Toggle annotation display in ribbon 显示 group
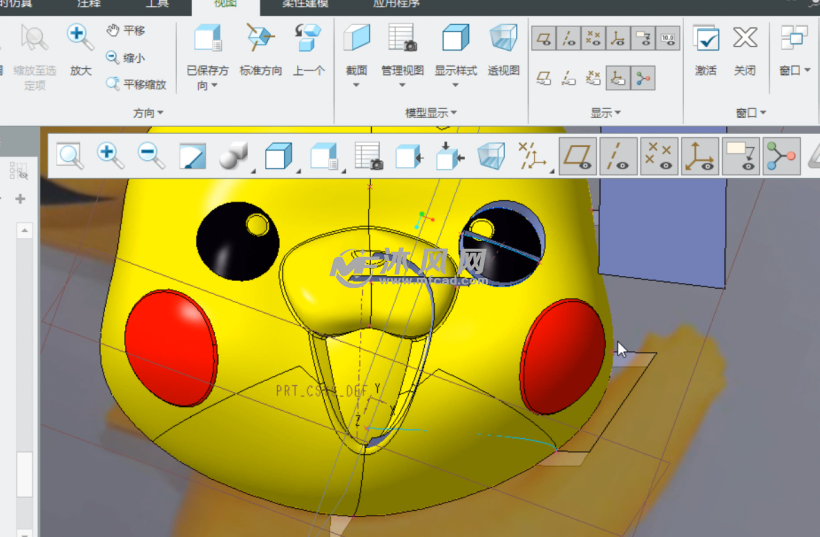The width and height of the screenshot is (820, 537). (x=643, y=38)
